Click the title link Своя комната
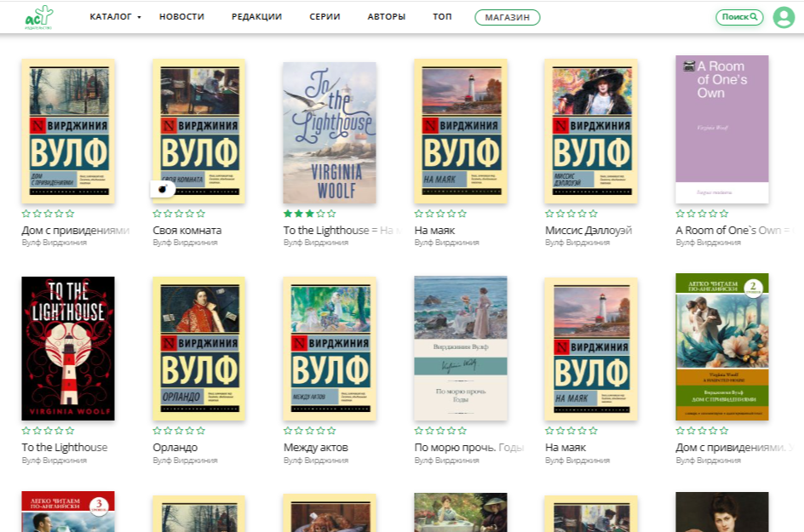Viewport: 804px width, 532px height. tap(187, 231)
